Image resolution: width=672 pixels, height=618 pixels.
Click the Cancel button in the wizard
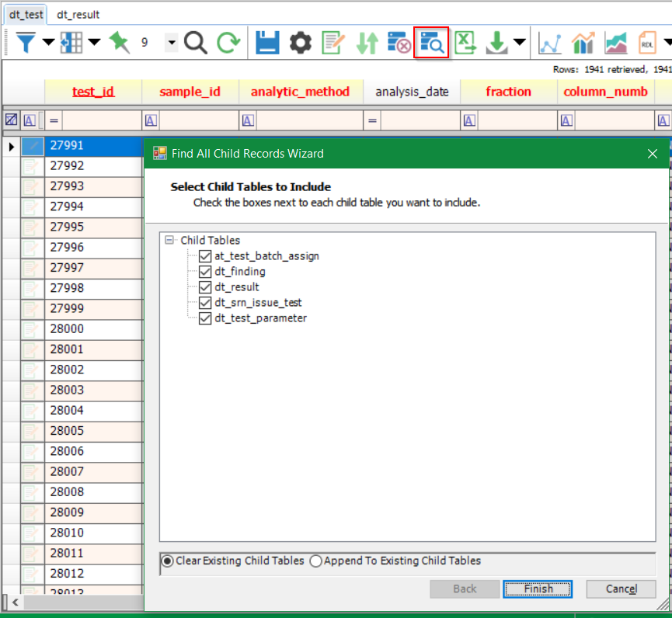[x=621, y=588]
